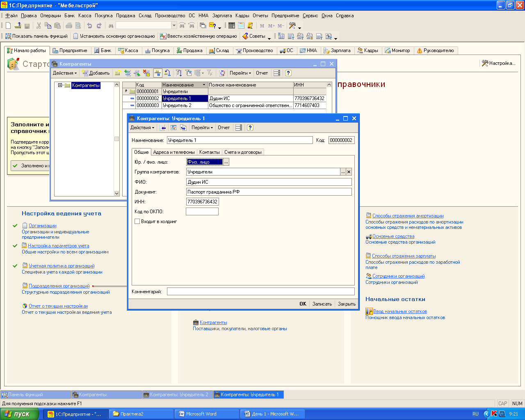Clear 'Группа контрагентов' field with X button
Viewport: 525px width, 420px height.
349,172
